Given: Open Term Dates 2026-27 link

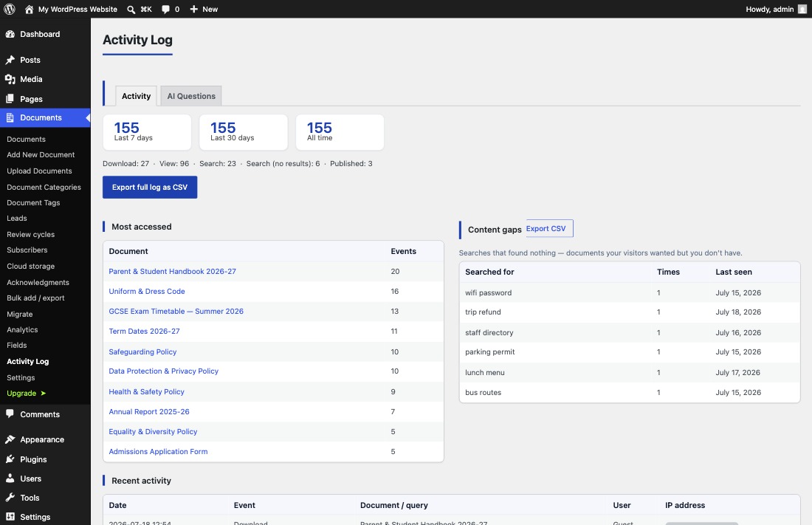Looking at the screenshot, I should (144, 331).
